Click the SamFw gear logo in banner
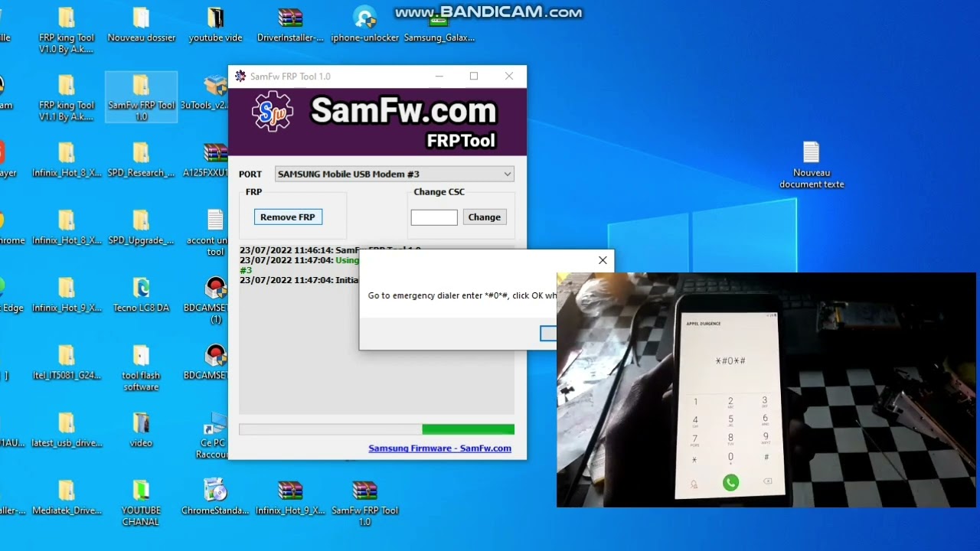The height and width of the screenshot is (551, 980). coord(272,112)
